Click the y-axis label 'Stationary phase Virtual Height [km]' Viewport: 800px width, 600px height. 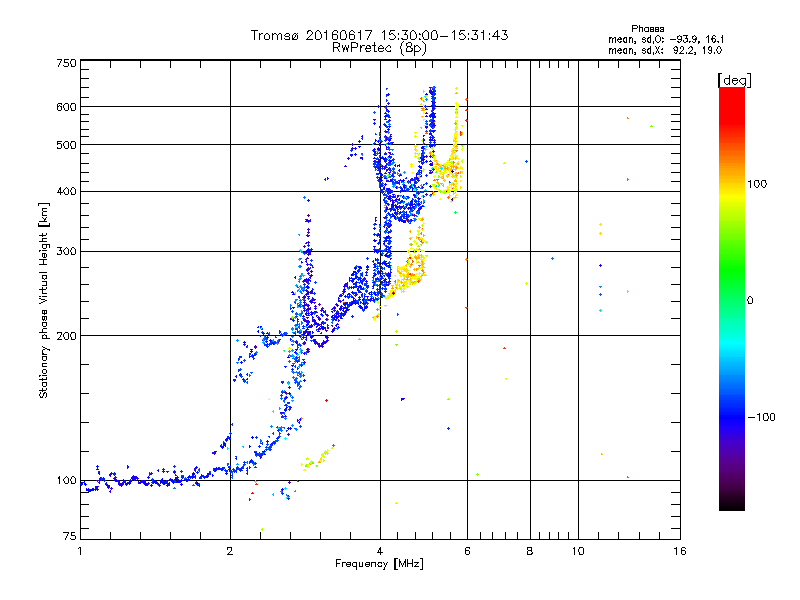[x=43, y=300]
